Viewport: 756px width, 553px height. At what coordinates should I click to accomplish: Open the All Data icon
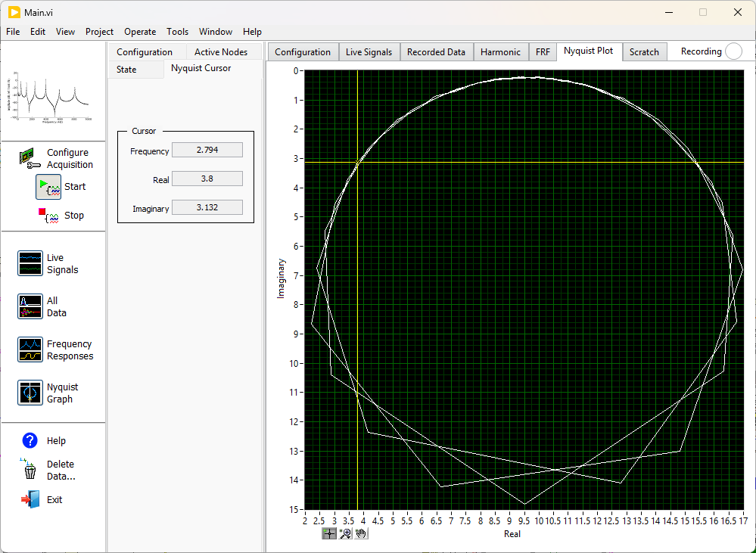[30, 306]
